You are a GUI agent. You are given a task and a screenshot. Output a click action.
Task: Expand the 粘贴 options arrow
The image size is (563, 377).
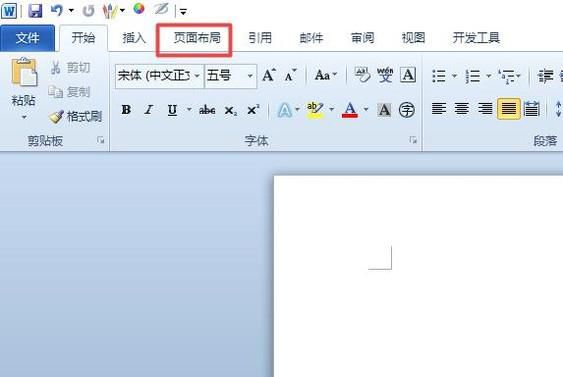click(x=24, y=117)
